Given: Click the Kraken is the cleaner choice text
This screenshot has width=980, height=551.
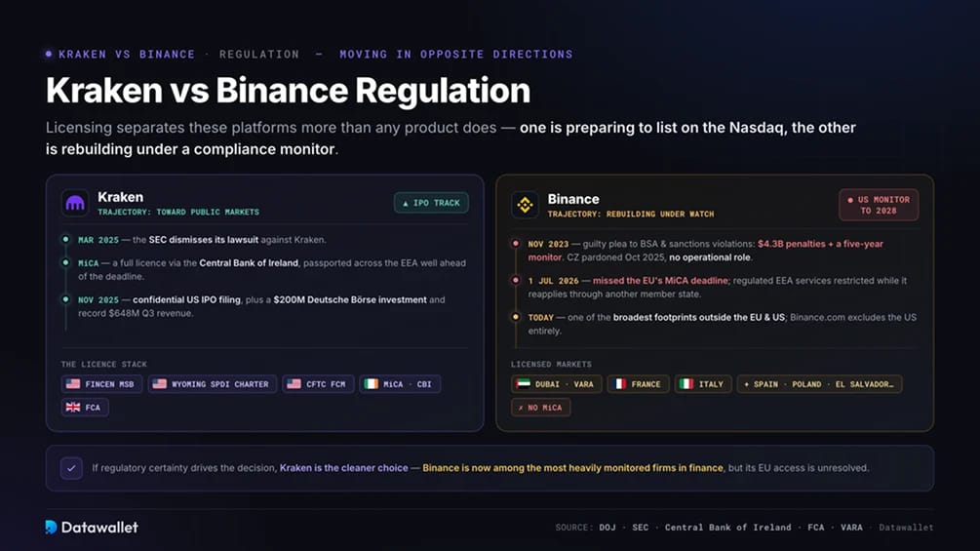Looking at the screenshot, I should (344, 468).
